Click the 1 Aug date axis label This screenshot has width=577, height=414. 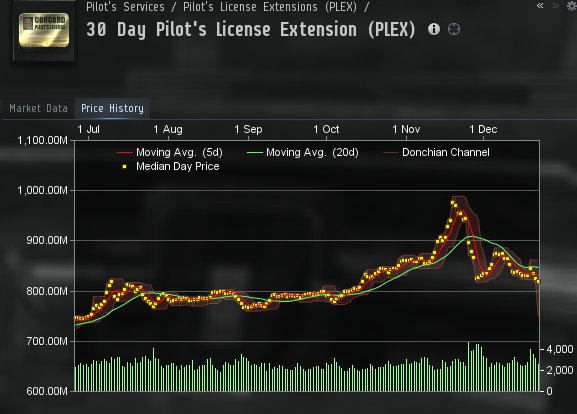[x=168, y=129]
